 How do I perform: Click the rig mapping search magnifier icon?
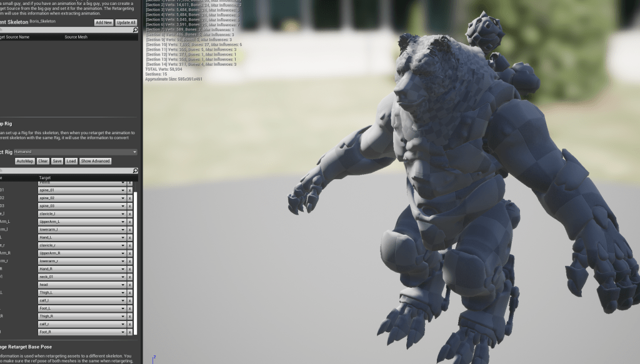pos(135,170)
